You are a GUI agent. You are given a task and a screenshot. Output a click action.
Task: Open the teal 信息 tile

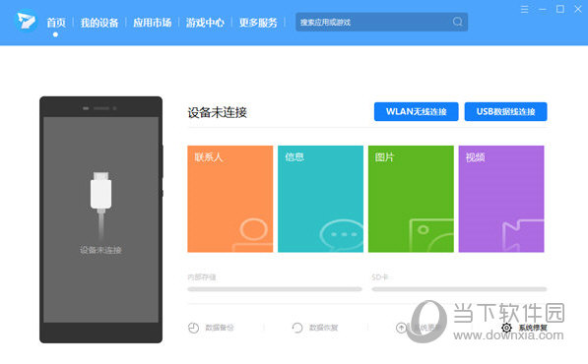321,199
